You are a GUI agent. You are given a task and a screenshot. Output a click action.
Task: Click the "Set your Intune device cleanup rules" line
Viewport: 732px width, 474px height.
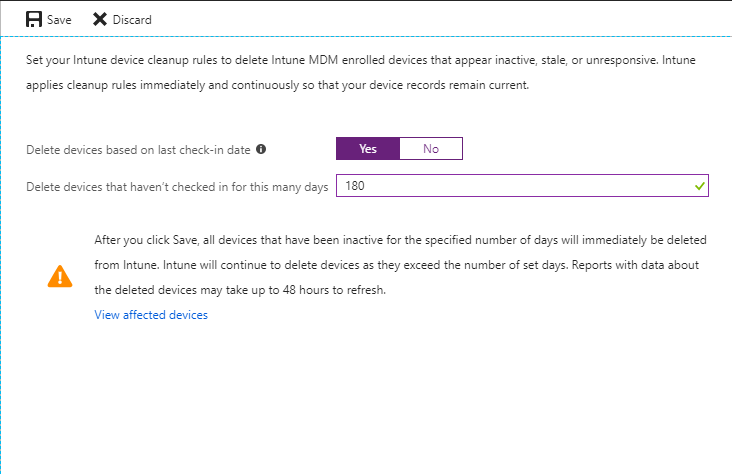tap(367, 61)
